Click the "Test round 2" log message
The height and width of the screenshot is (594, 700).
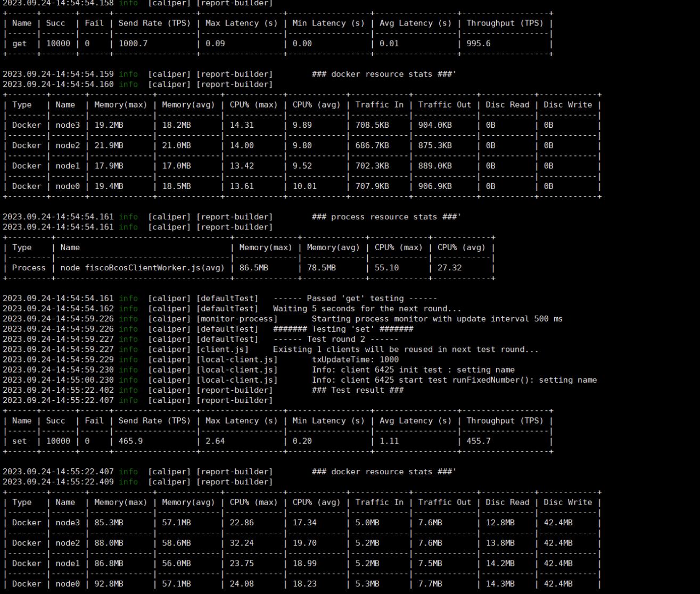[x=336, y=339]
